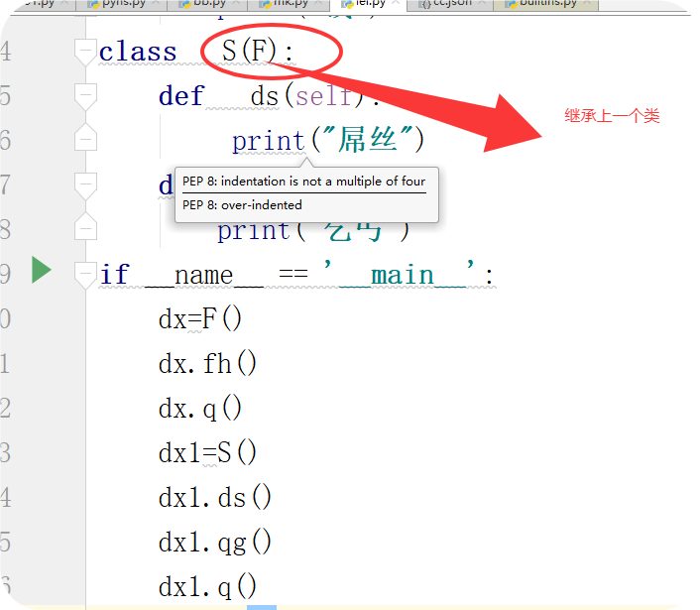Collapse the def ds(self) fold marker
700x610 pixels.
click(x=85, y=96)
